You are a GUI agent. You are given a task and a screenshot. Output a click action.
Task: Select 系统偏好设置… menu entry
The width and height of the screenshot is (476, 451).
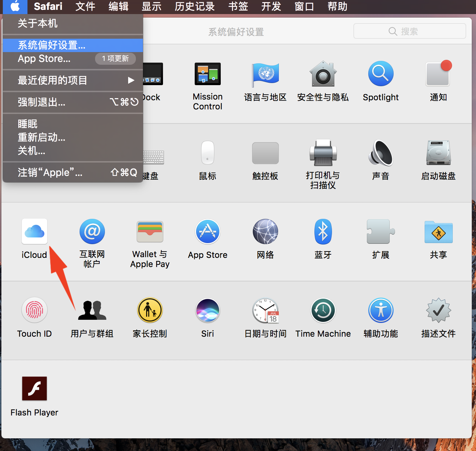pyautogui.click(x=73, y=45)
